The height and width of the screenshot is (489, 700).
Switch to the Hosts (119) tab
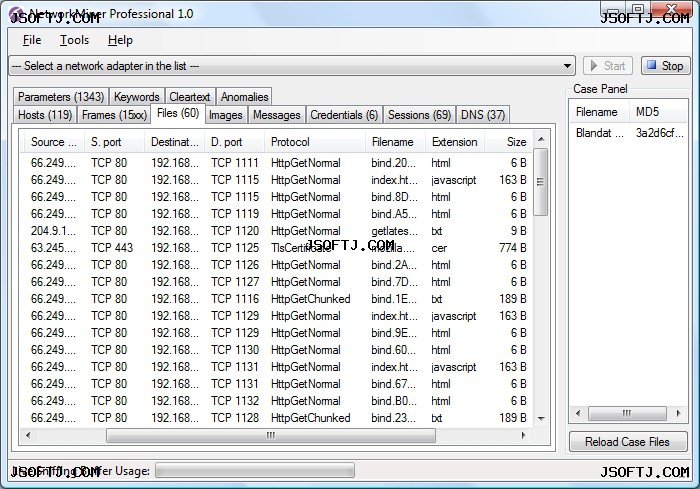pyautogui.click(x=45, y=115)
